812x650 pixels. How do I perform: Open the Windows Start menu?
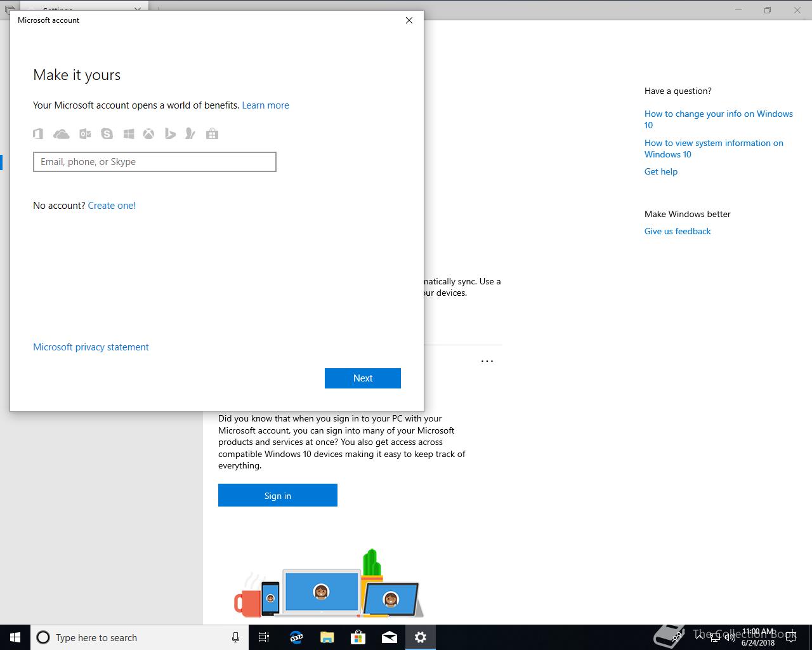pyautogui.click(x=15, y=637)
